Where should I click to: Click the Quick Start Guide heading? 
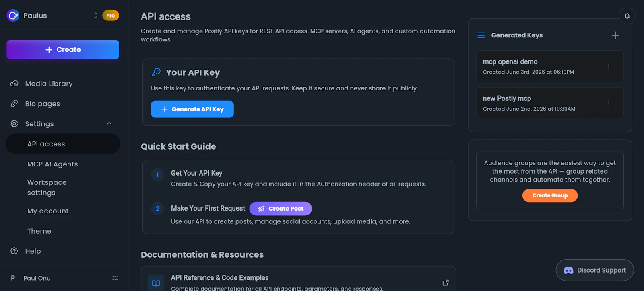pyautogui.click(x=178, y=146)
